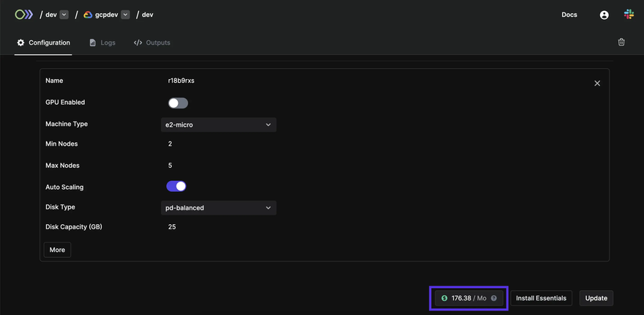Click the help question mark by cost
Viewport: 644px width, 315px height.
coord(494,298)
